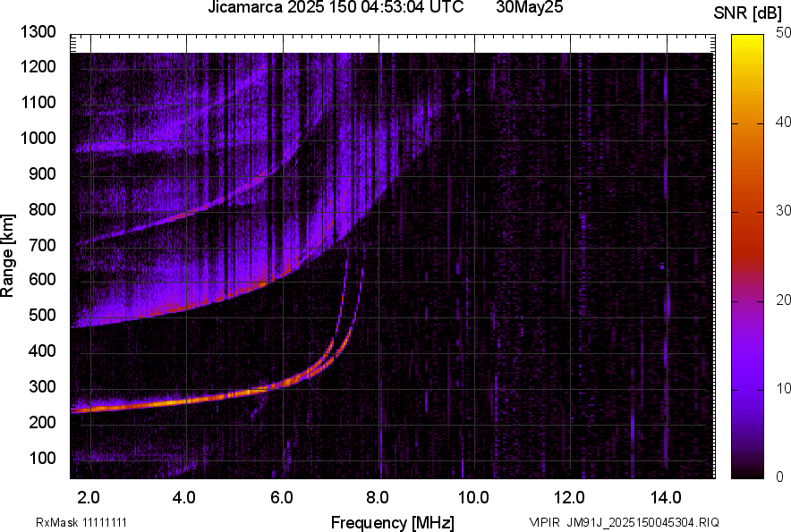Click the frequency tick label '2.0'
The image size is (791, 532).
click(x=89, y=498)
